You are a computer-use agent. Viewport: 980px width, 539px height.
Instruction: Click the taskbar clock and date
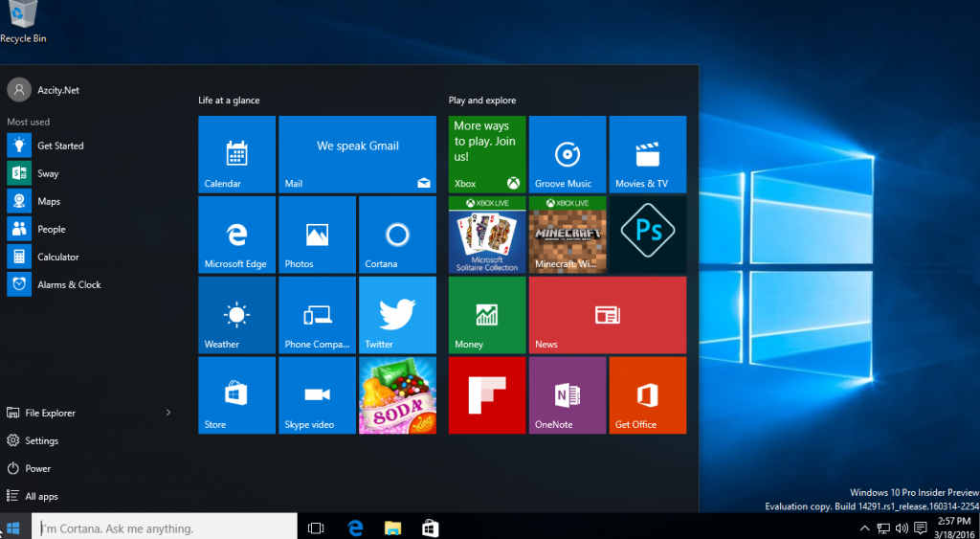tap(954, 528)
